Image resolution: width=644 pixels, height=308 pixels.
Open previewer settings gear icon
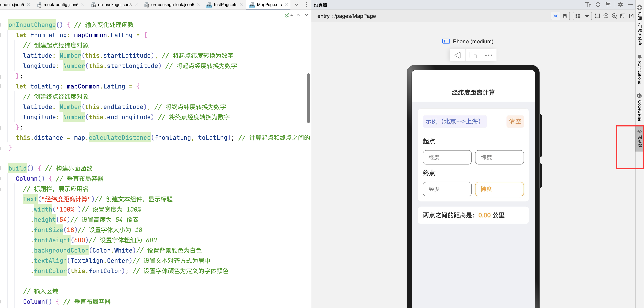620,5
